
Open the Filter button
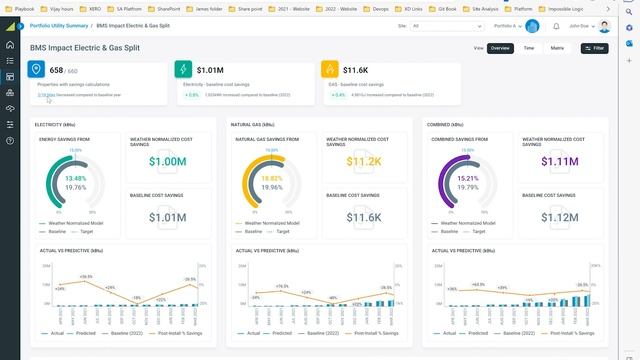pyautogui.click(x=594, y=48)
